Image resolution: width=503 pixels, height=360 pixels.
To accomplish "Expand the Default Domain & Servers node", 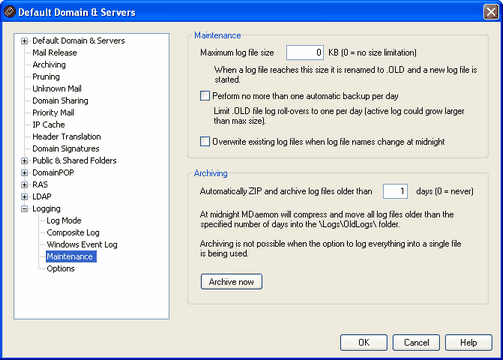I will (24, 41).
